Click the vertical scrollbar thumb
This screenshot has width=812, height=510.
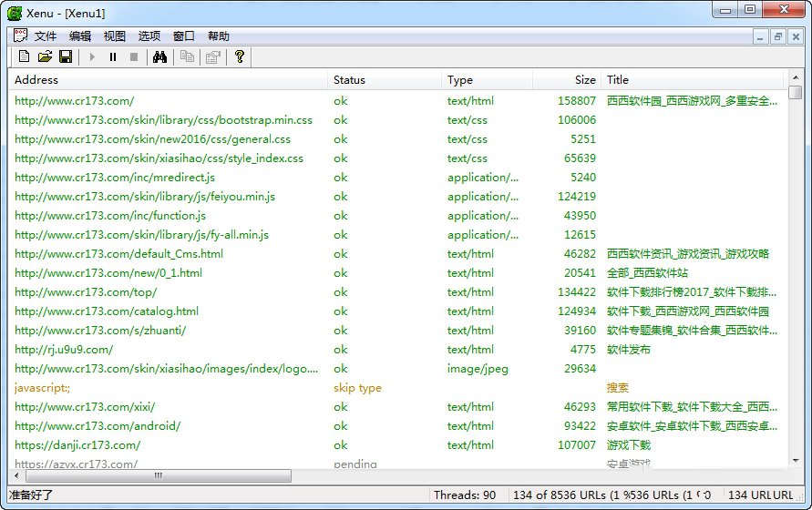795,93
